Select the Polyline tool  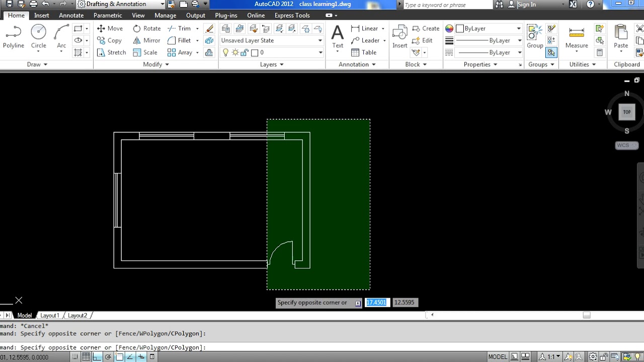tap(14, 37)
